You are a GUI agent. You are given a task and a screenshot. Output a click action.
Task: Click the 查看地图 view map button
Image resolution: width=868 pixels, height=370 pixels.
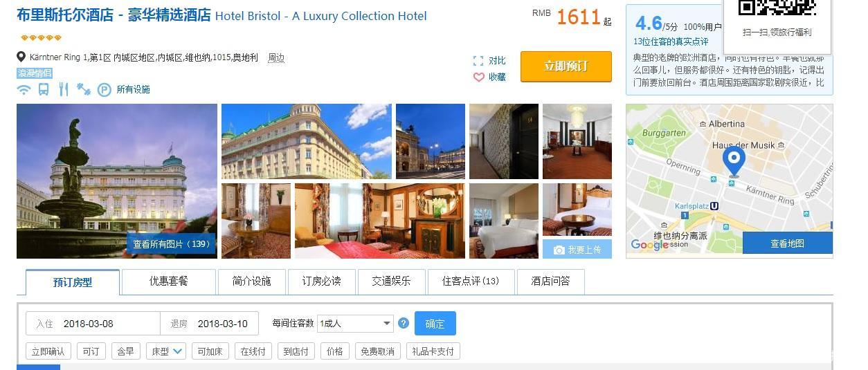coord(787,243)
